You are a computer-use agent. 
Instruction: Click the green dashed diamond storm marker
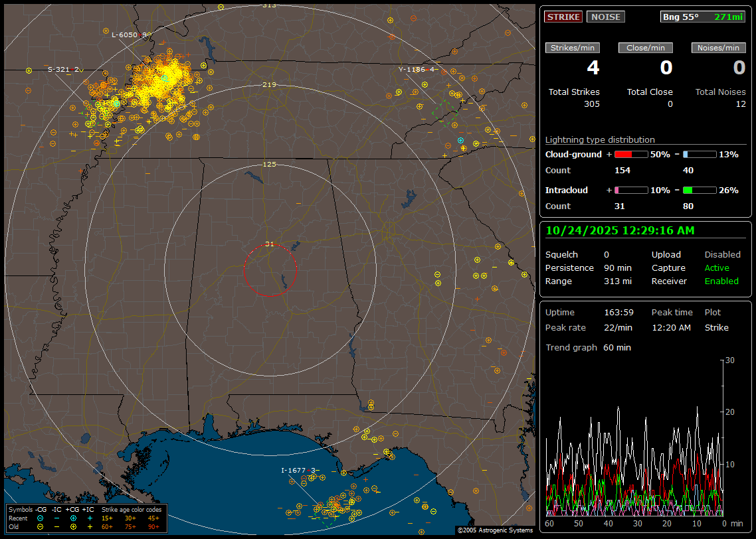(445, 113)
